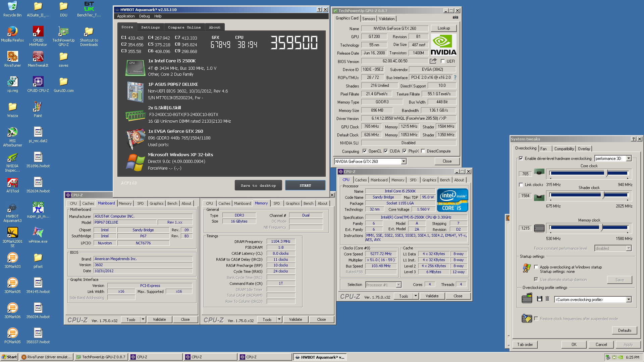The height and width of the screenshot is (362, 644).
Task: Open MemTweakIt desktop shortcut
Action: [38, 59]
